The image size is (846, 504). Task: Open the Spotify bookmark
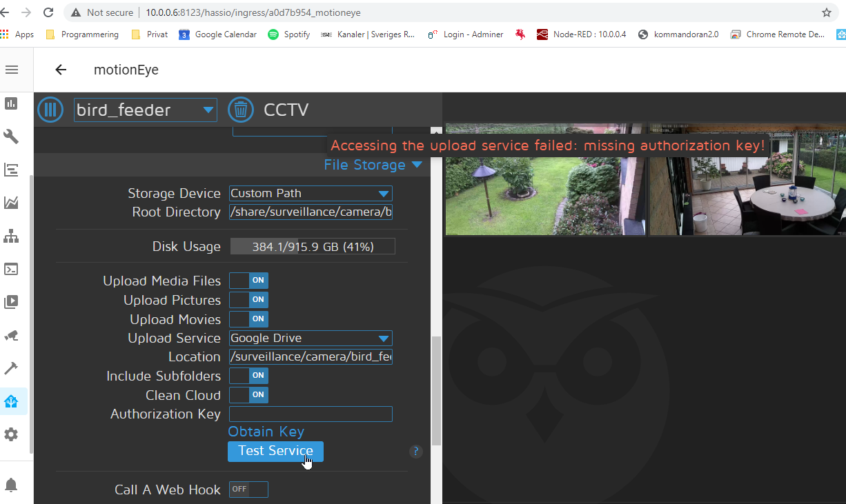288,34
